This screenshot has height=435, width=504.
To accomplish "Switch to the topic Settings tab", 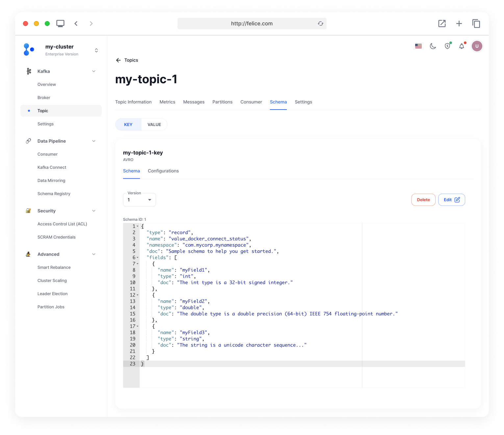I will click(x=303, y=102).
